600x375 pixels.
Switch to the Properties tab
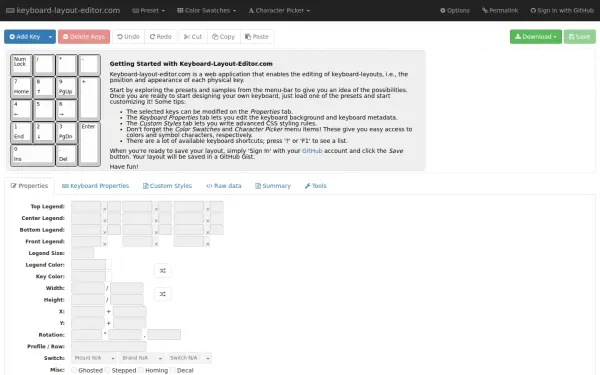point(29,186)
